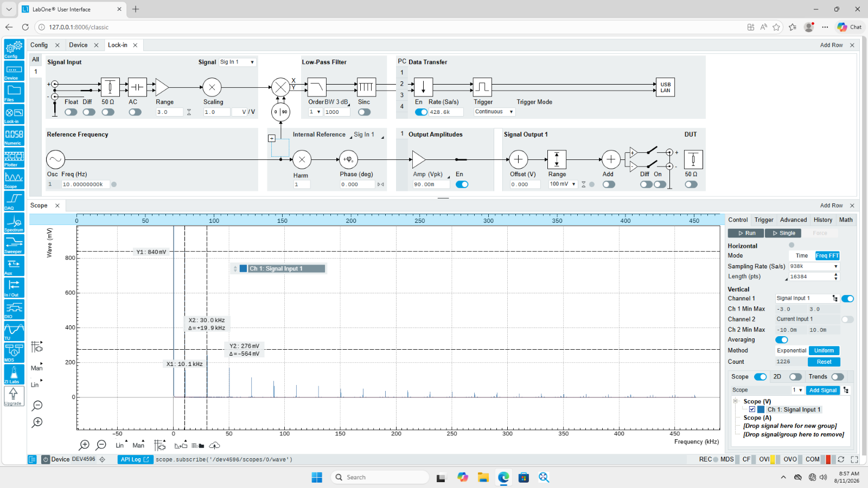Open the DAQ sidebar icon
This screenshot has height=488, width=868.
click(x=14, y=201)
